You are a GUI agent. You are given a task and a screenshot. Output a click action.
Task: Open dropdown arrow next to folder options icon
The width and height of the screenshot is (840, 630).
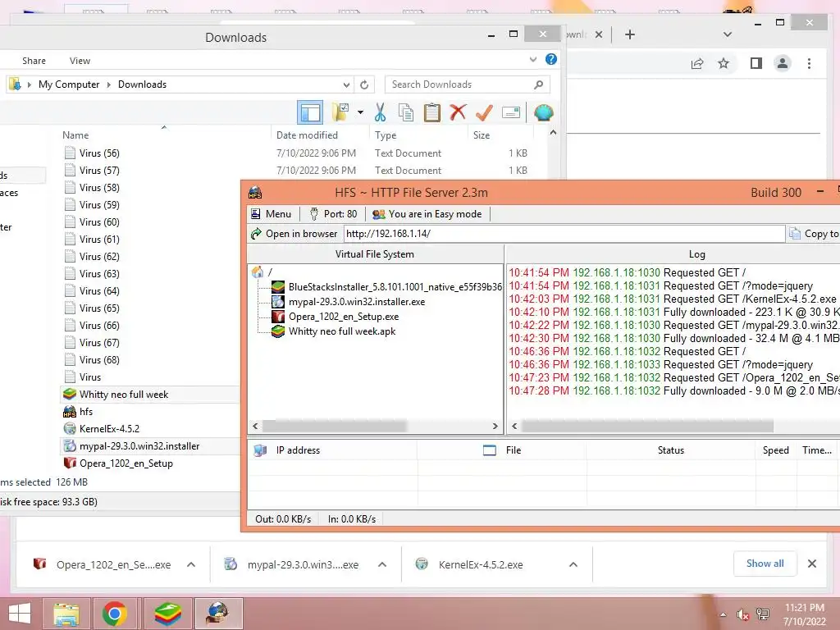(360, 112)
